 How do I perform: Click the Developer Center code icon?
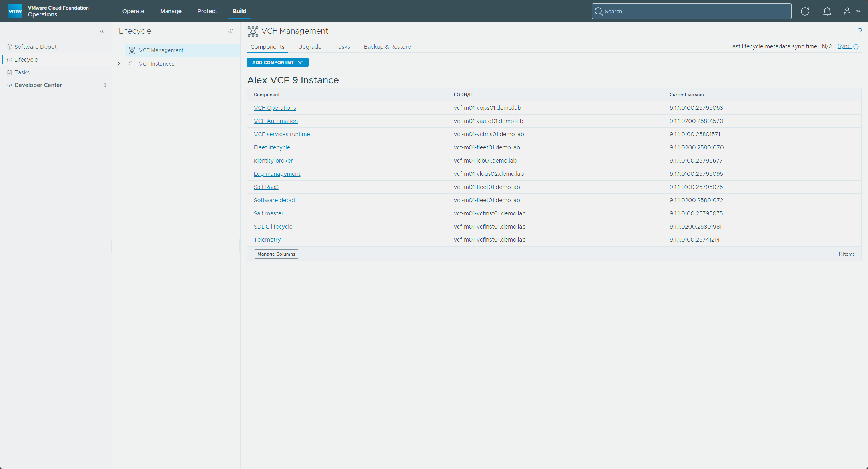pyautogui.click(x=10, y=85)
